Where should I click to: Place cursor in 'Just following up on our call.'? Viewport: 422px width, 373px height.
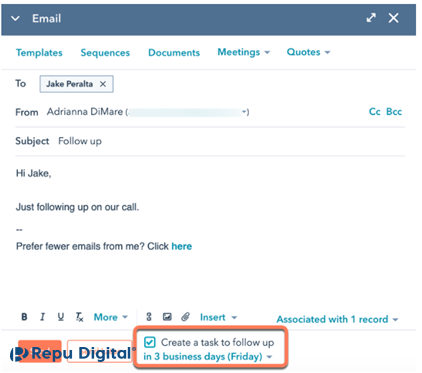coord(77,207)
